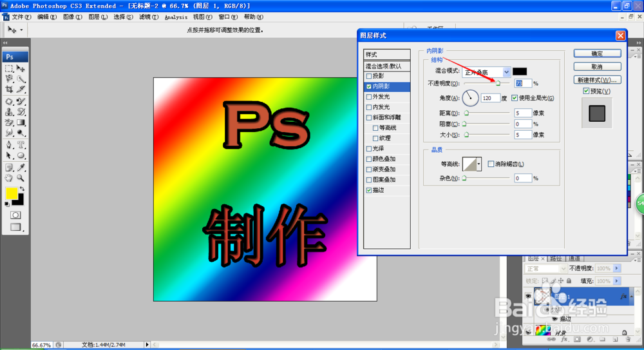This screenshot has width=644, height=350.
Task: Select the Pen tool
Action: [x=9, y=145]
